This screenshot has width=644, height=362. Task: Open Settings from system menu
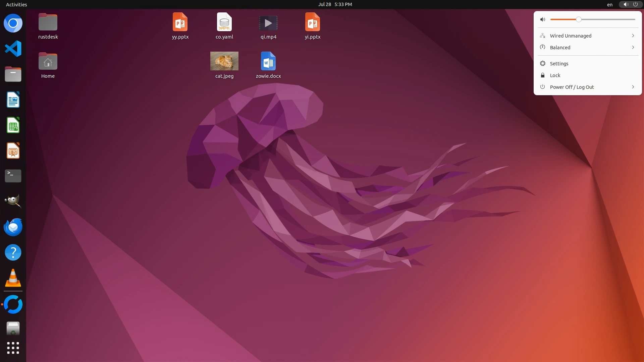point(559,63)
